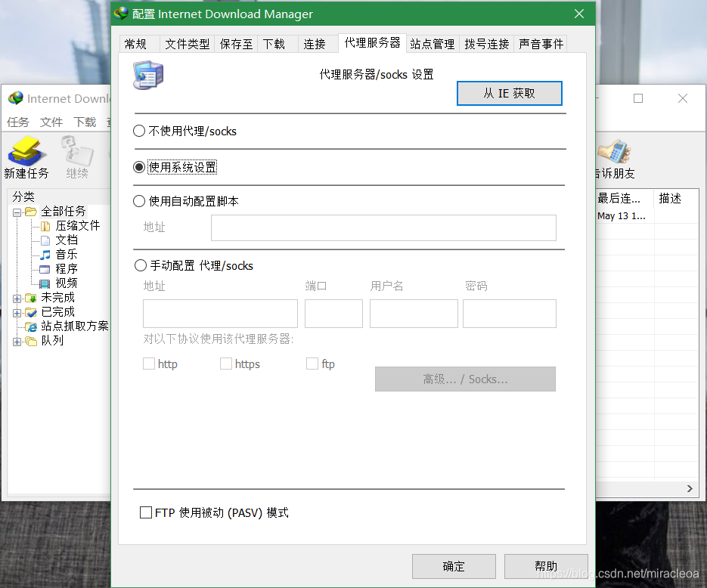Close the configuration dialog
Viewport: 707px width, 588px height.
[x=579, y=14]
